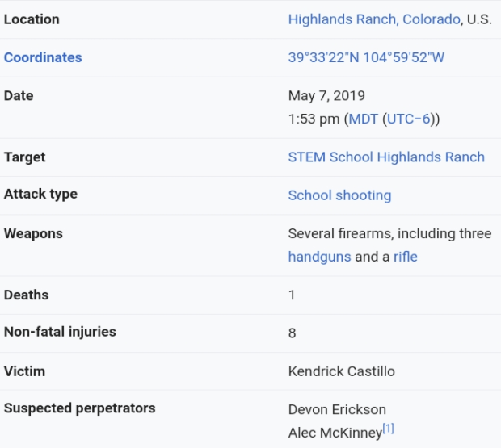Click the Attack type row label
Image resolution: width=501 pixels, height=448 pixels.
40,195
